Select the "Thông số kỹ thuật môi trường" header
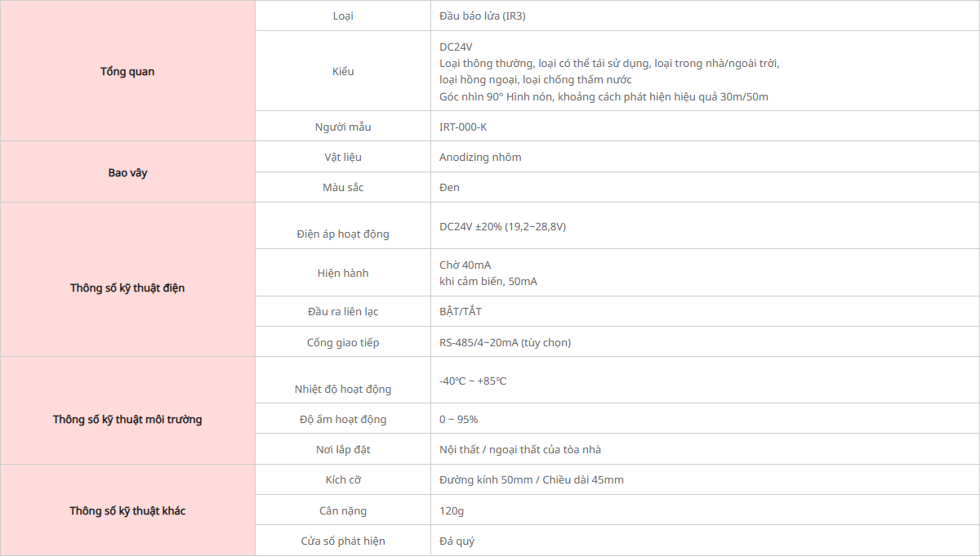 click(x=127, y=419)
